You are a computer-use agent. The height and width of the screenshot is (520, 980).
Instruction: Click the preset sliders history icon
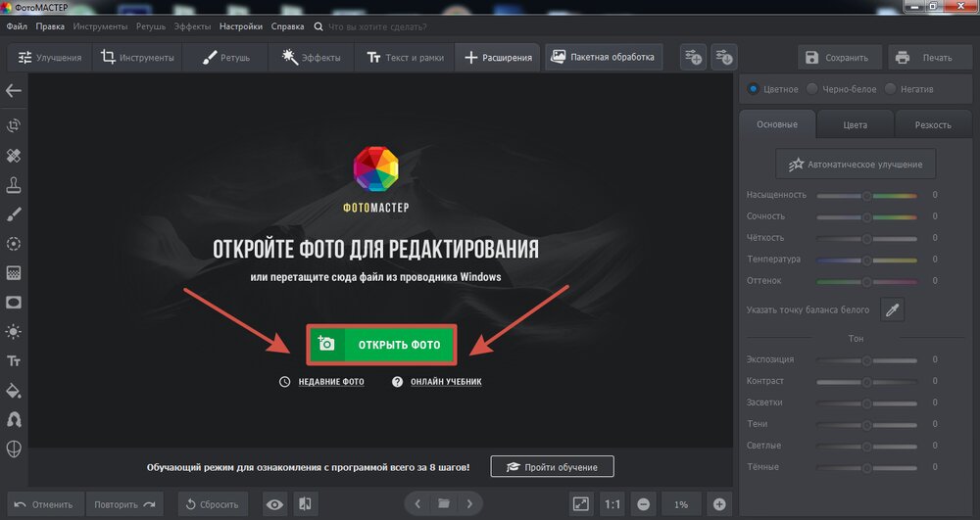pos(724,58)
